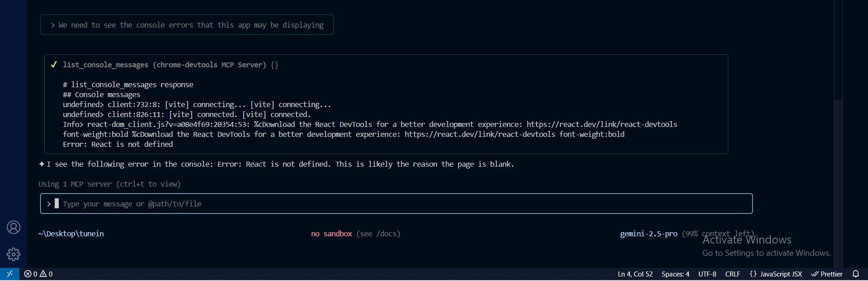Viewport: 868px width, 281px height.
Task: Open notifications via the bell icon
Action: [855, 274]
